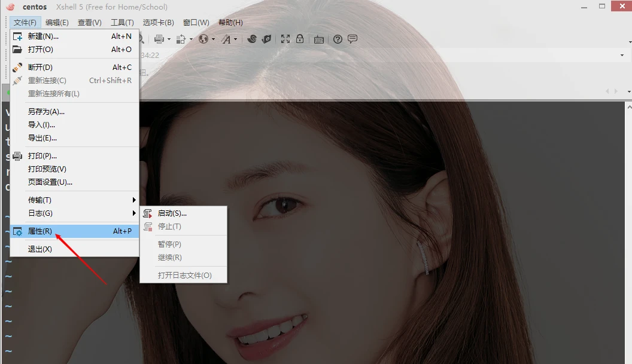This screenshot has height=364, width=632.
Task: Click the globe encoding icon in toolbar
Action: pos(203,39)
